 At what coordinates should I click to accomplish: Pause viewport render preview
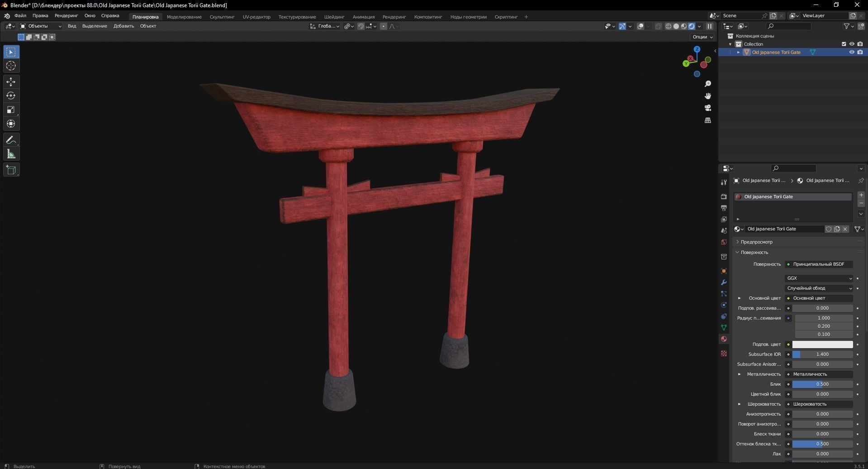pos(709,26)
